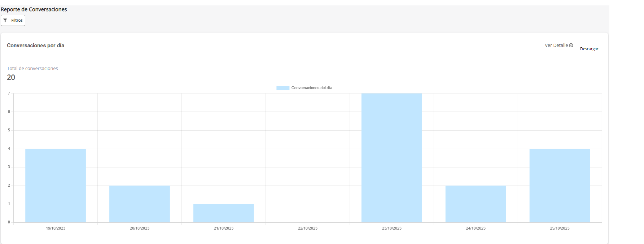Click the 25/10/2023 date axis label
Screen dimensions: 644x244
point(560,228)
